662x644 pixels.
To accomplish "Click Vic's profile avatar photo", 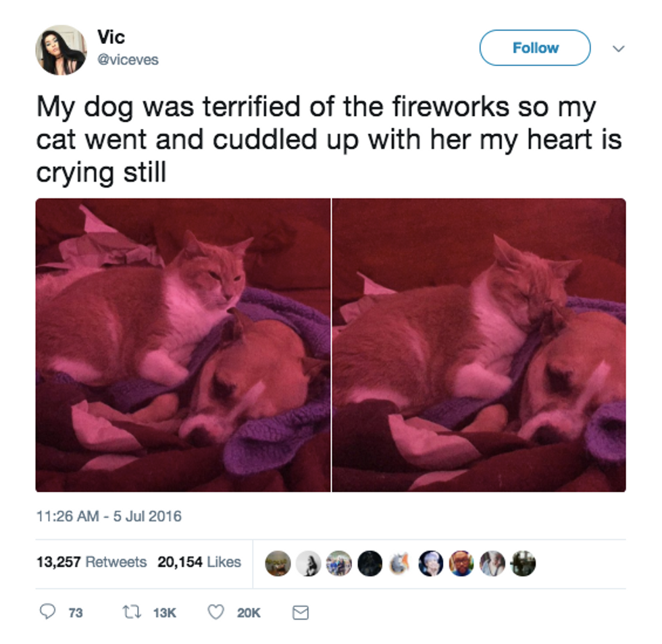I will coord(61,50).
